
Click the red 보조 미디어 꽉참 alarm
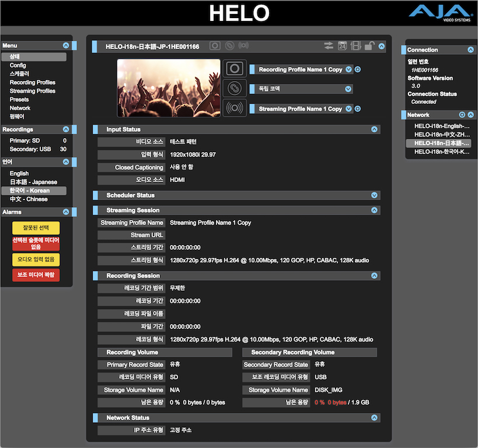(x=36, y=275)
